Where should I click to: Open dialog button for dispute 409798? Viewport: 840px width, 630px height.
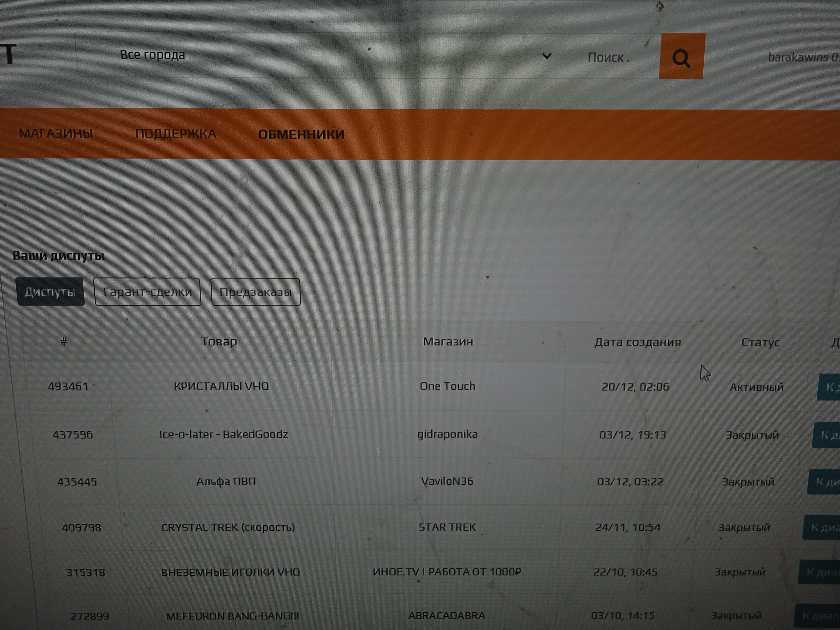pyautogui.click(x=821, y=527)
